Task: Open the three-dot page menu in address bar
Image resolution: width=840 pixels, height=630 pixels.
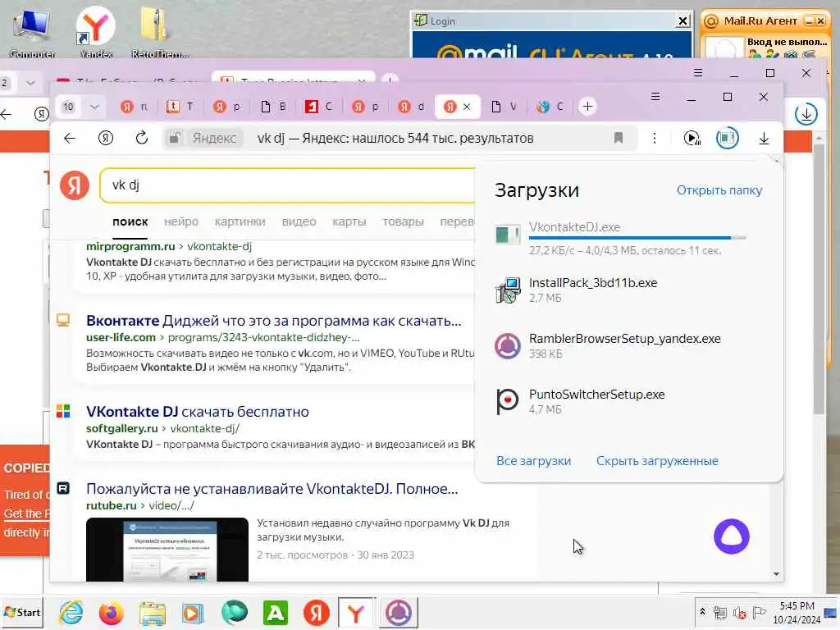Action: click(654, 138)
